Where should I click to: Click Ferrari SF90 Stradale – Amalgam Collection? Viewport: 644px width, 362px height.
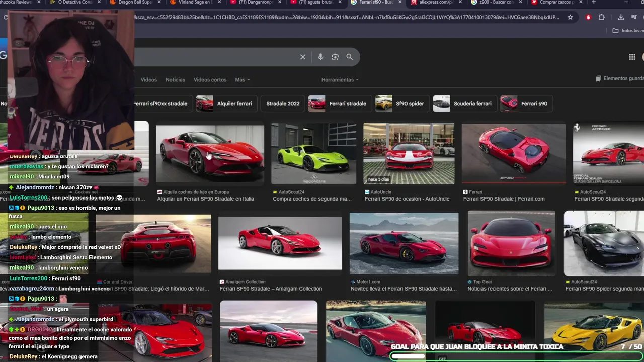[271, 289]
